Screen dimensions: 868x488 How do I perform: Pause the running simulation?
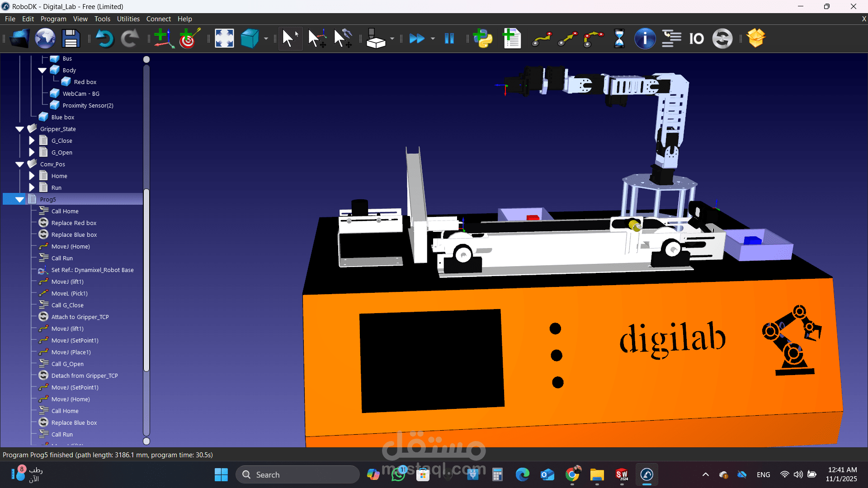pyautogui.click(x=449, y=38)
